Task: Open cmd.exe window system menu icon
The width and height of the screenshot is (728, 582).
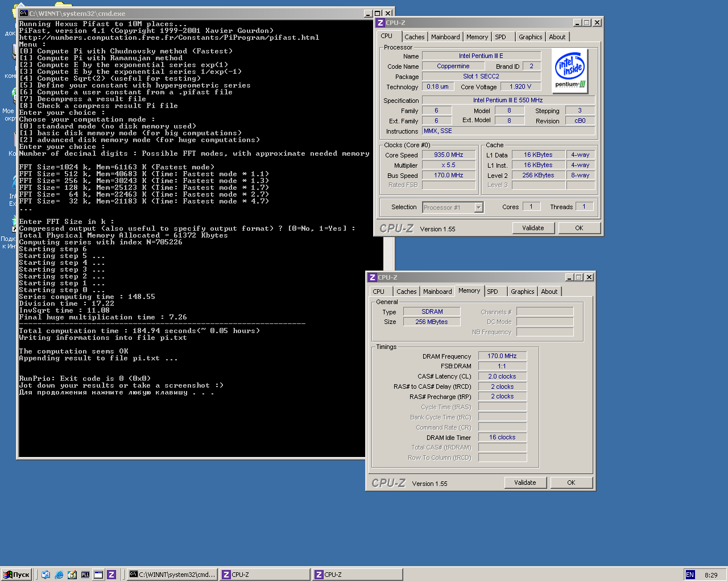Action: pos(23,13)
